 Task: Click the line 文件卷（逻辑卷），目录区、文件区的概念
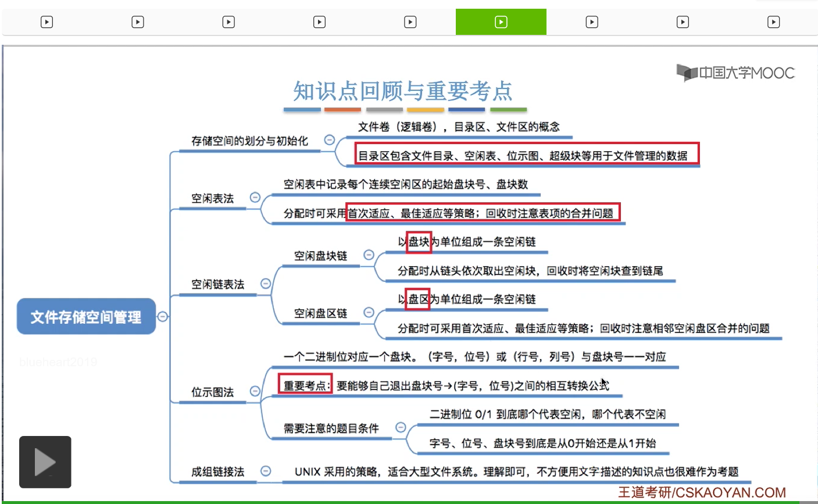click(459, 127)
